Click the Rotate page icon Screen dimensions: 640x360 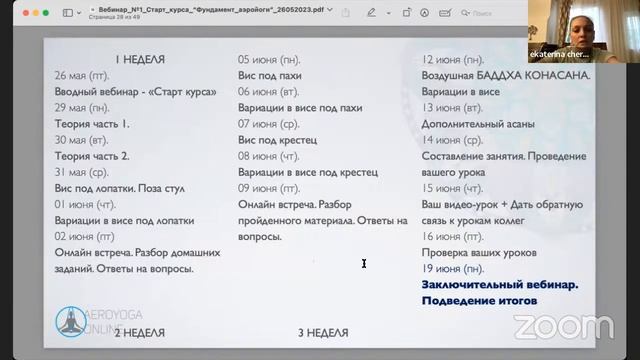pos(406,13)
